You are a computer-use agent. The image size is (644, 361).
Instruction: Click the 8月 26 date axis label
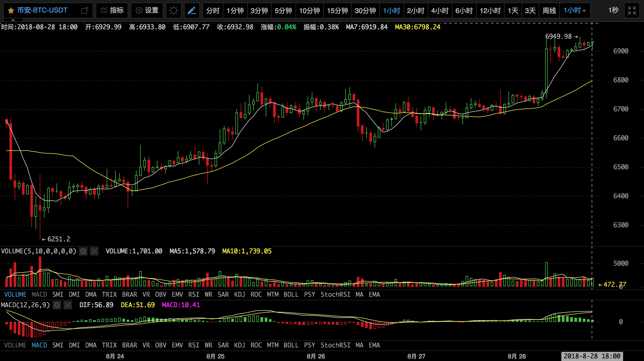[x=316, y=357]
